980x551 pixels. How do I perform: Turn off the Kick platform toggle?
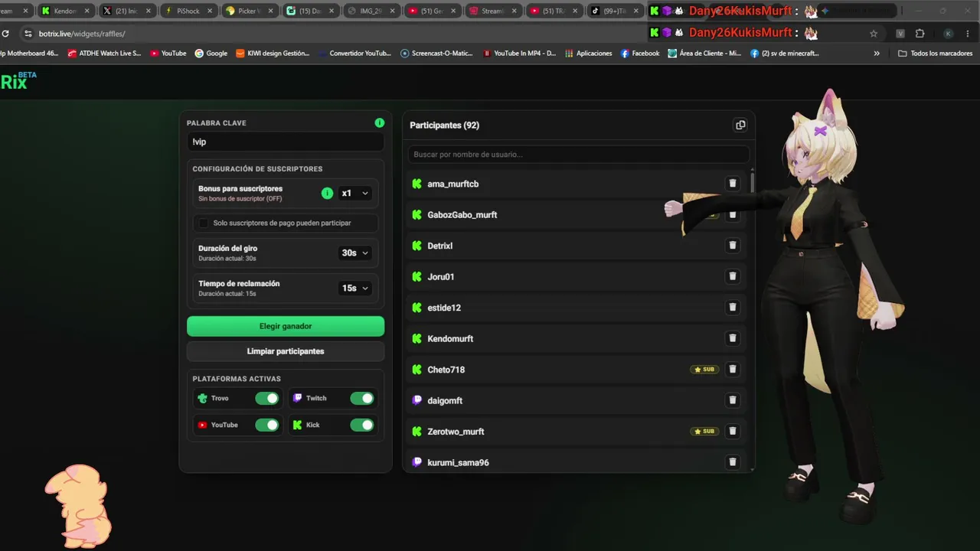tap(362, 425)
